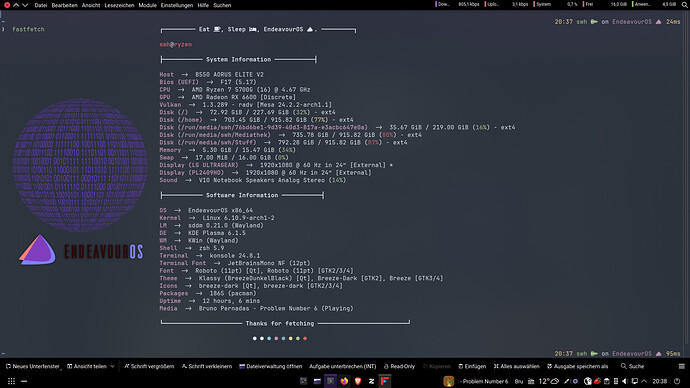The height and width of the screenshot is (388, 690).
Task: Select all with Alles auswählen
Action: (516, 366)
